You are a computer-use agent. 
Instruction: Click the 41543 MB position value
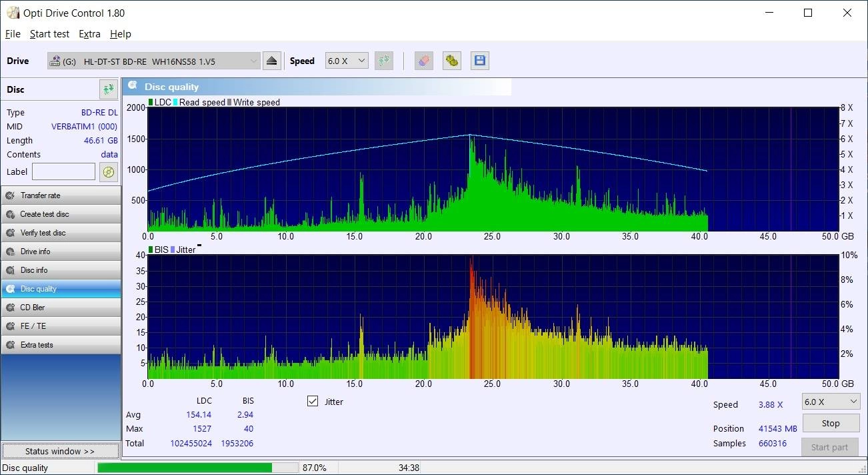[778, 429]
